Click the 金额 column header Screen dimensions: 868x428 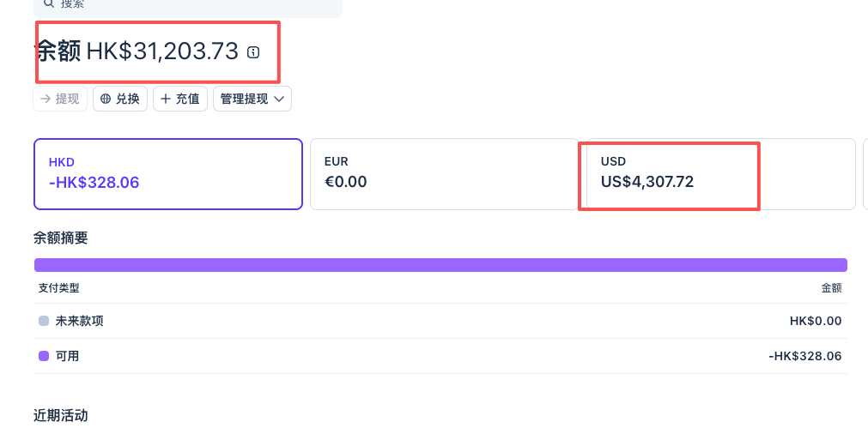(x=831, y=288)
